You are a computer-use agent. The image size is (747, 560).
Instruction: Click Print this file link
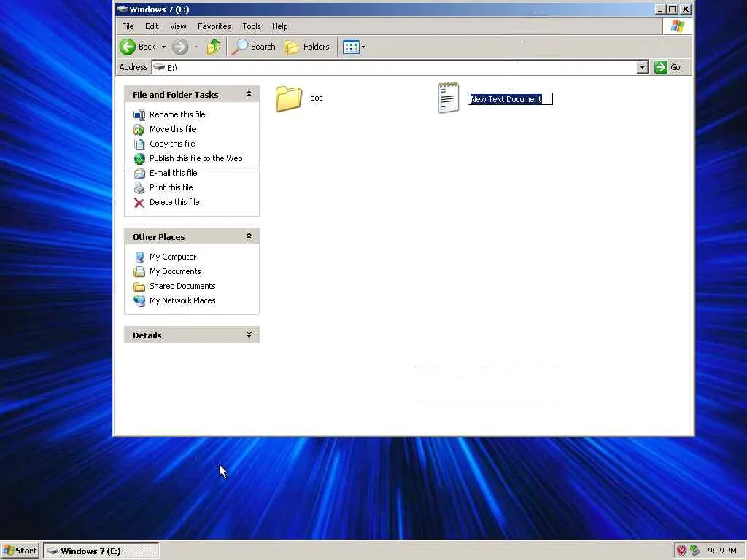point(171,187)
